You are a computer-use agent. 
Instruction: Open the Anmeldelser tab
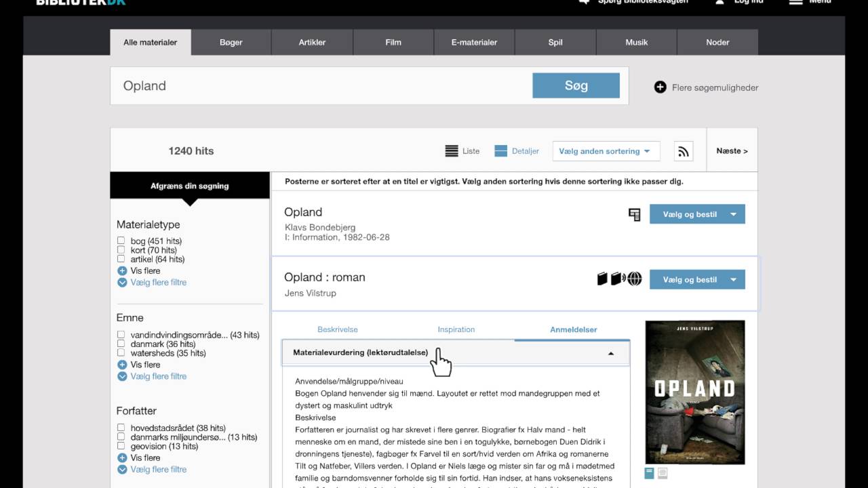[574, 329]
